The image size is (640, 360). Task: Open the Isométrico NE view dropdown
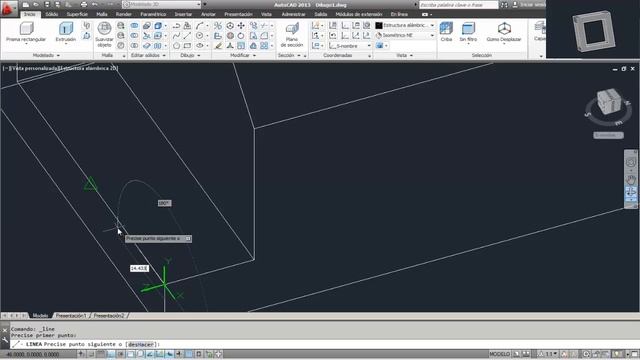pyautogui.click(x=405, y=36)
